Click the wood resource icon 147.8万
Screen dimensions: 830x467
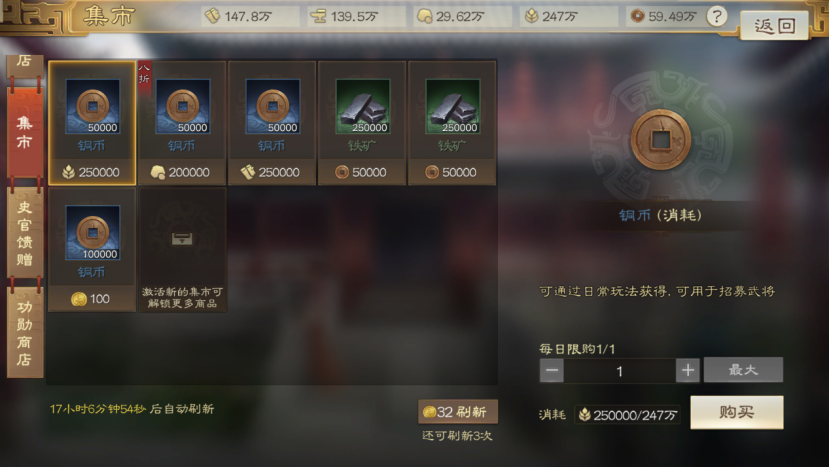pyautogui.click(x=213, y=16)
